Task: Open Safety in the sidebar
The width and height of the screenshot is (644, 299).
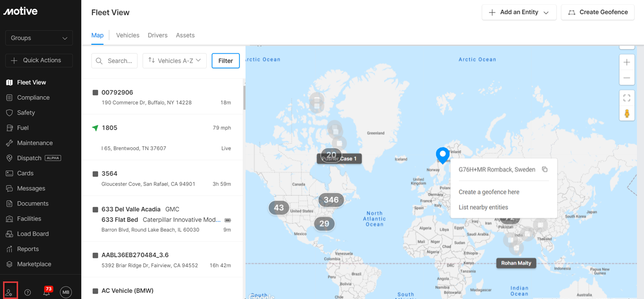Action: pyautogui.click(x=26, y=113)
